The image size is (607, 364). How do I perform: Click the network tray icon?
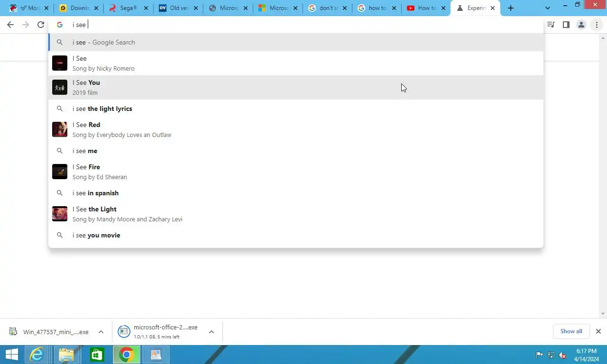pos(551,355)
